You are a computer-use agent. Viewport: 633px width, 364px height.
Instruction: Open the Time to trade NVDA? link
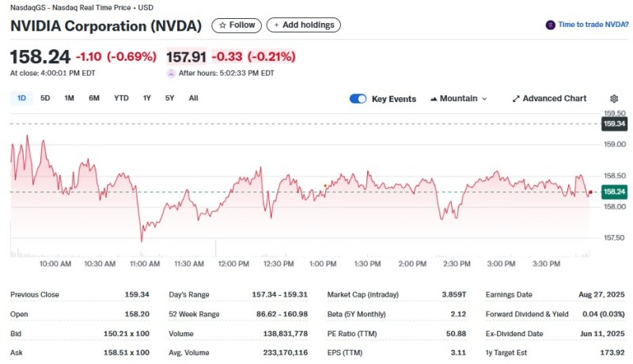click(593, 25)
